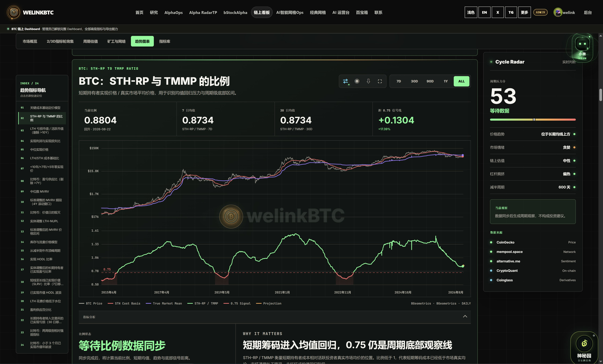603x364 pixels.
Task: Select the 趋势图表 tab
Action: (x=142, y=41)
